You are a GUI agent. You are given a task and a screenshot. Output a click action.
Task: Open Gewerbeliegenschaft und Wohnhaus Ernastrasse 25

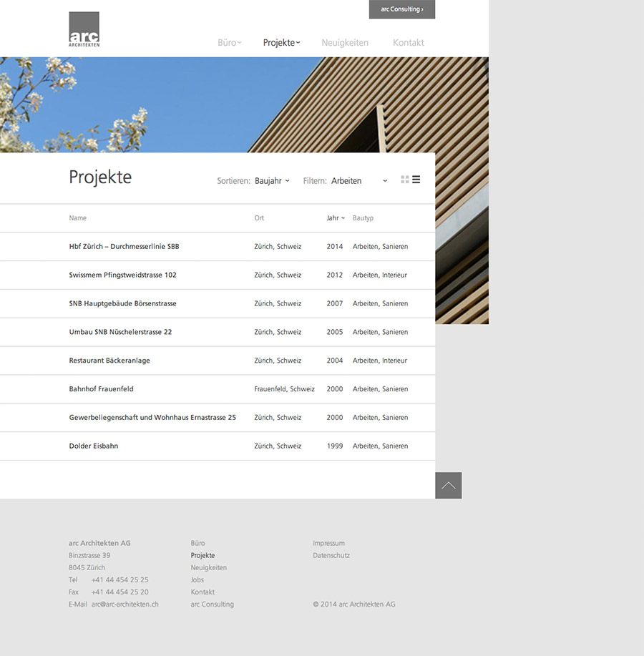point(152,418)
